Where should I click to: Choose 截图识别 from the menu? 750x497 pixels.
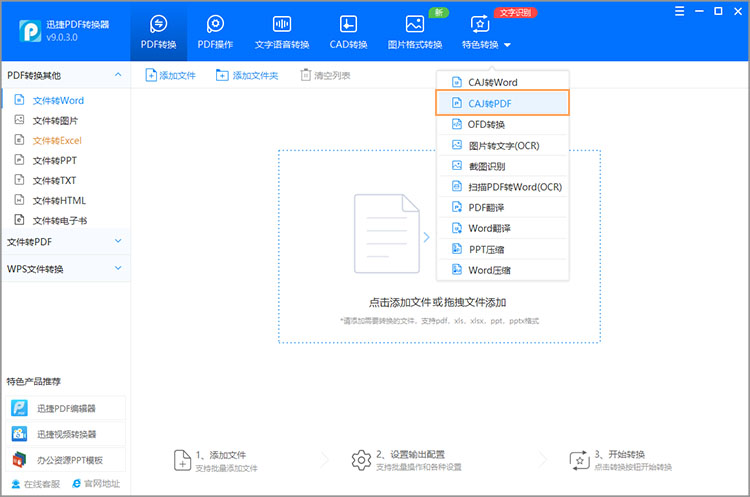tap(502, 166)
